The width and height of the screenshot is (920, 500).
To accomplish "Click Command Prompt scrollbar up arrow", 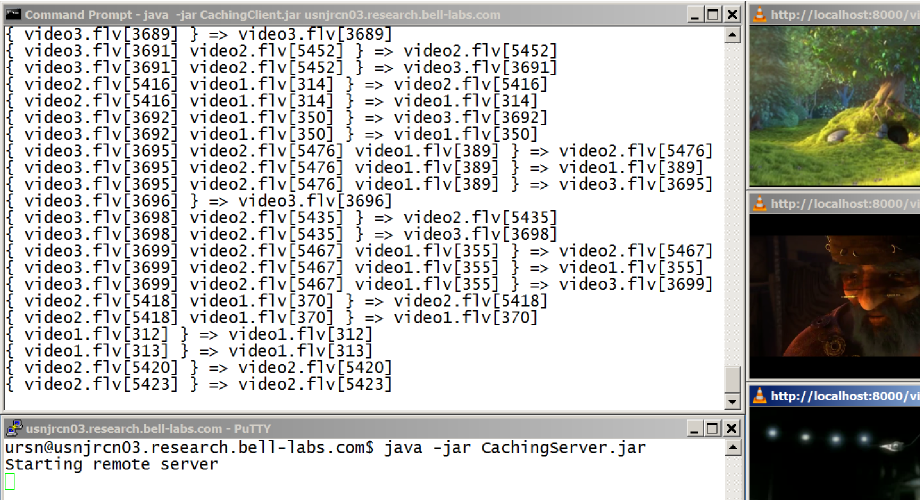I will point(732,35).
